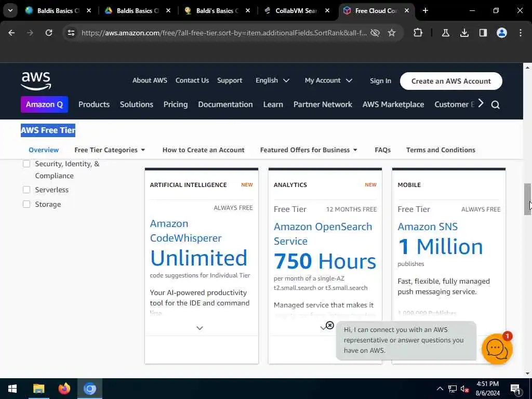The height and width of the screenshot is (399, 532).
Task: Expand Free Tier Categories dropdown
Action: click(110, 150)
